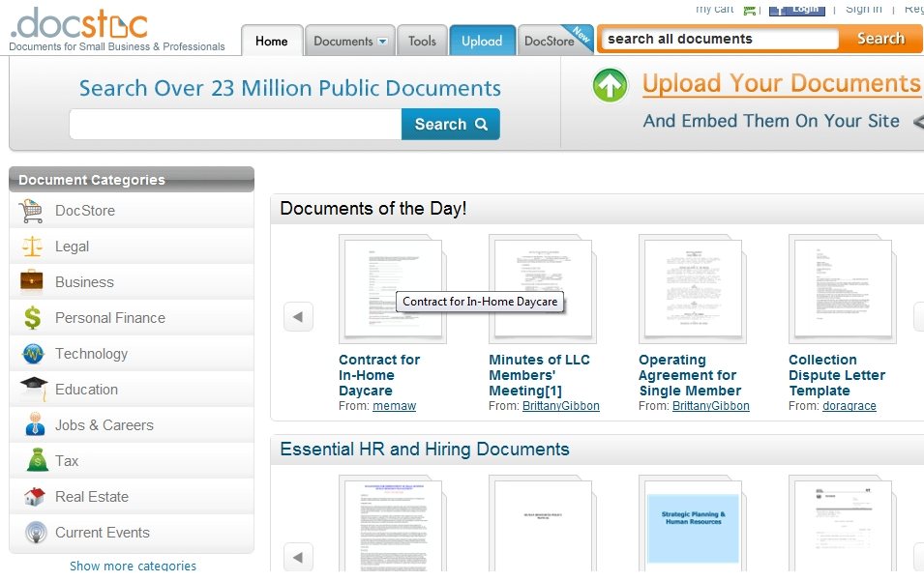Click the Personal Finance dollar icon

32,318
